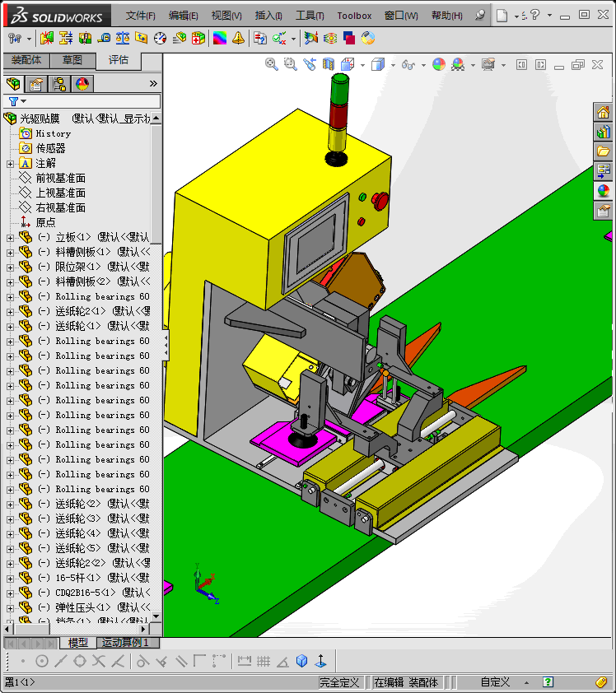This screenshot has width=616, height=693.
Task: Expand the 弹性压头<1> component
Action: click(10, 608)
